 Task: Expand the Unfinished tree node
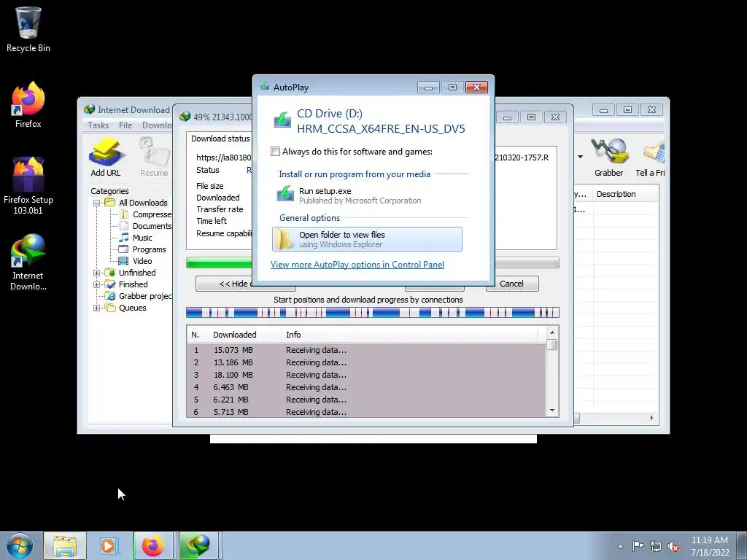(x=97, y=273)
